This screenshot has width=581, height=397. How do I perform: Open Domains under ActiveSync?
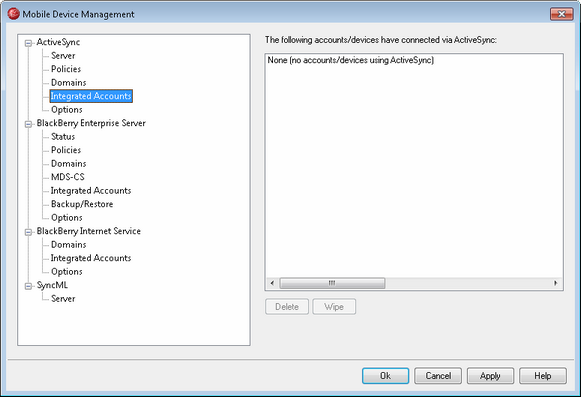69,83
